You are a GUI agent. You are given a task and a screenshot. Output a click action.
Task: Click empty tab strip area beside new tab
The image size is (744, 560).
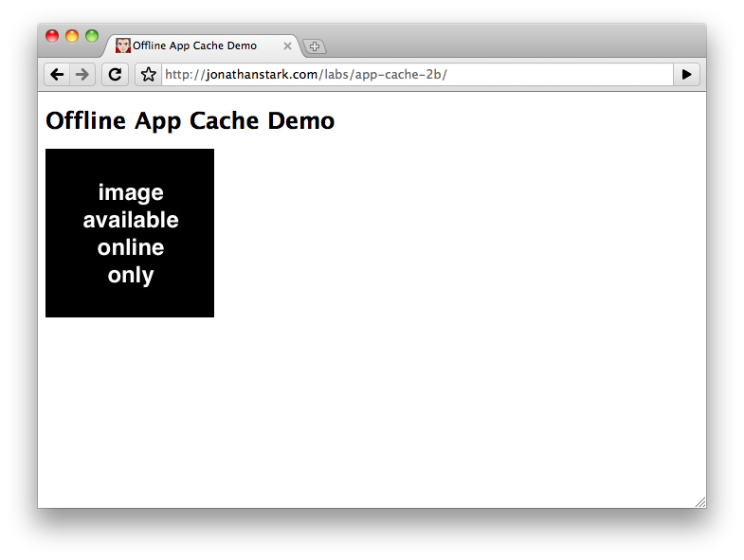coord(512,43)
